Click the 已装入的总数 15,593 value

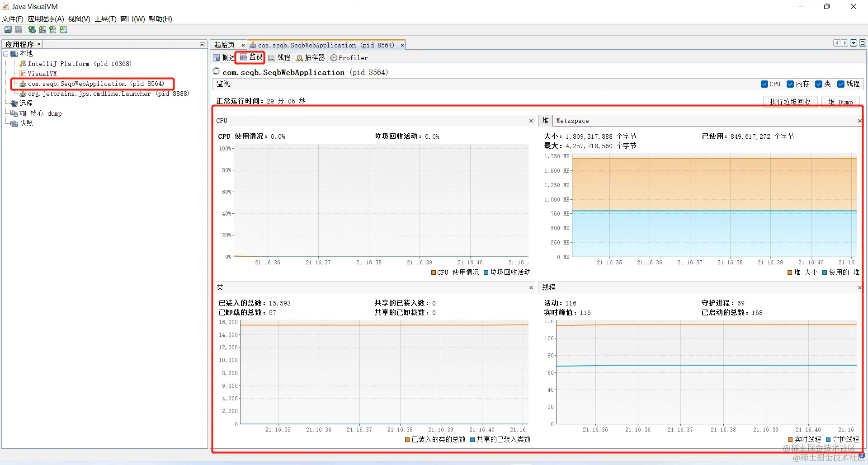click(279, 303)
